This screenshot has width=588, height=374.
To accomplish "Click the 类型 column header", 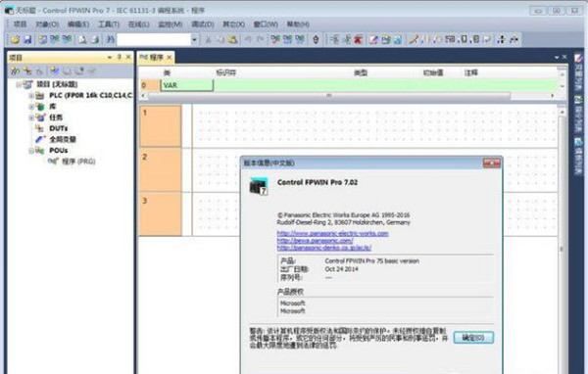I will click(361, 72).
